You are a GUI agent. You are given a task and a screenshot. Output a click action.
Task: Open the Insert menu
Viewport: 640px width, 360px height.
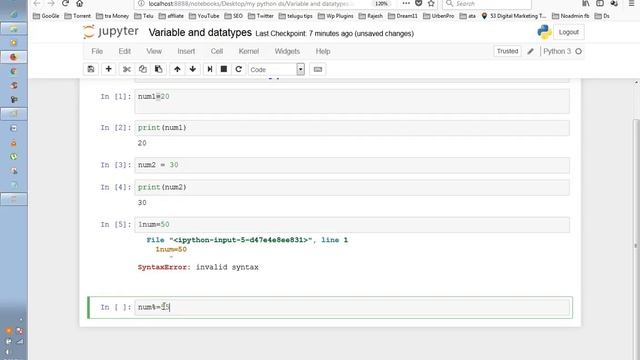[186, 51]
